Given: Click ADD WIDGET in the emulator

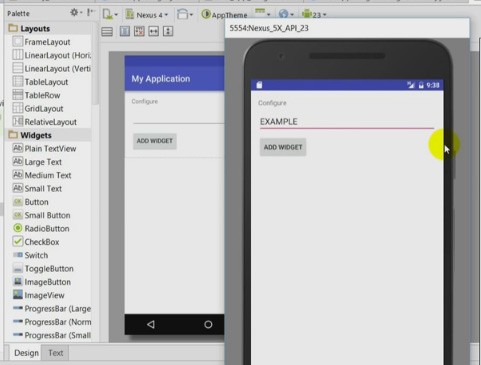Looking at the screenshot, I should (x=283, y=147).
